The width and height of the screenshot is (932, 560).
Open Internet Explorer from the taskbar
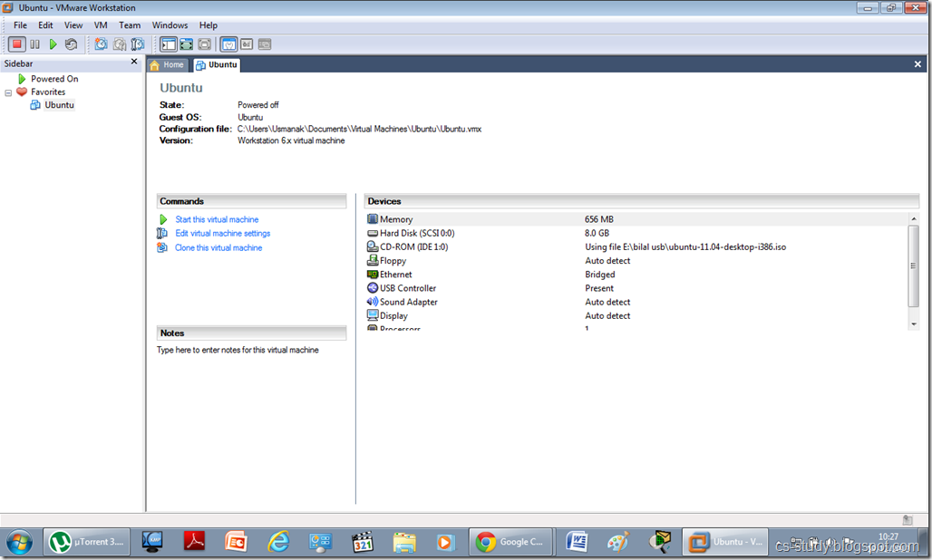278,542
